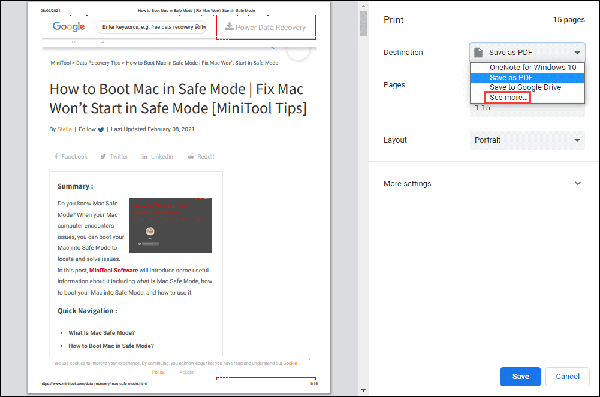The width and height of the screenshot is (600, 397).
Task: Click the 15 pages count text
Action: tap(569, 20)
